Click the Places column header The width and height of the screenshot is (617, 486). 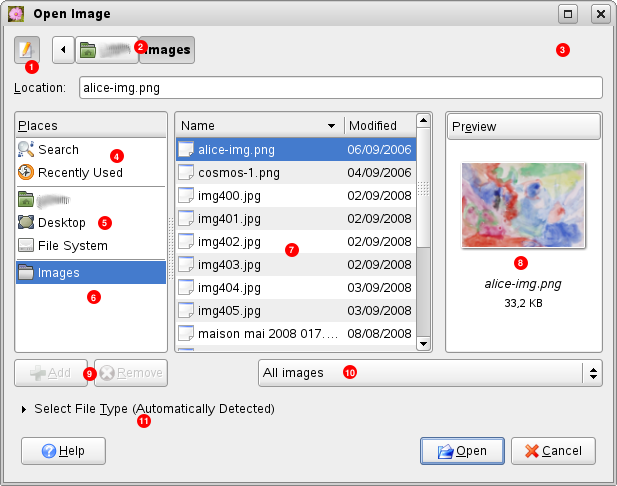pyautogui.click(x=91, y=126)
